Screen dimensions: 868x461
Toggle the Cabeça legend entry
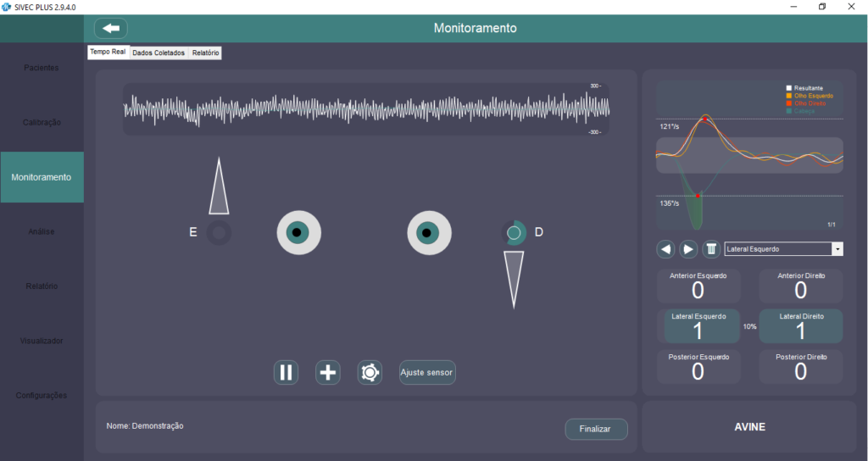(x=806, y=111)
